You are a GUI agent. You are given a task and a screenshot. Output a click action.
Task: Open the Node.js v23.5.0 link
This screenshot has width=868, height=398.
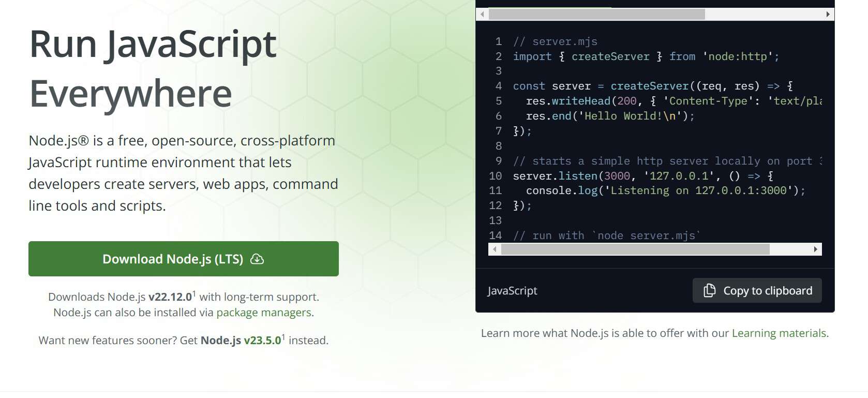pos(241,340)
